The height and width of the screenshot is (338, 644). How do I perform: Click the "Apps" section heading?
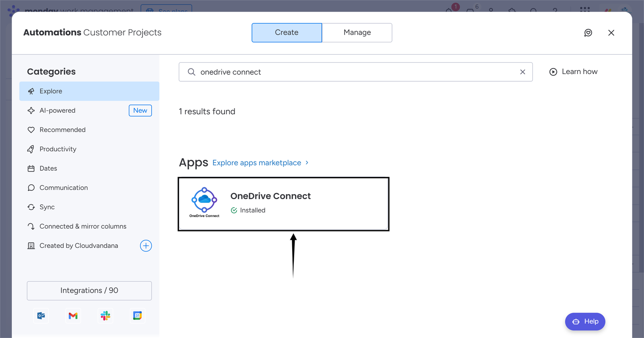pyautogui.click(x=194, y=163)
